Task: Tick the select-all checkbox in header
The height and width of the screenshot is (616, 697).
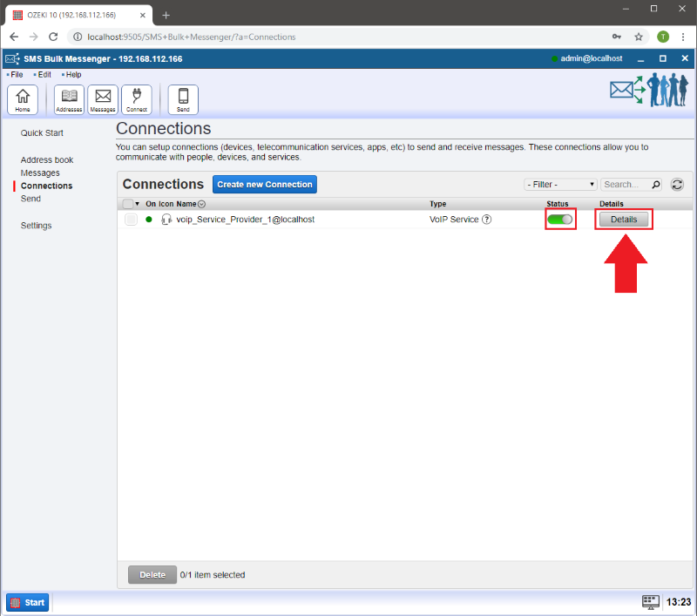Action: point(128,204)
